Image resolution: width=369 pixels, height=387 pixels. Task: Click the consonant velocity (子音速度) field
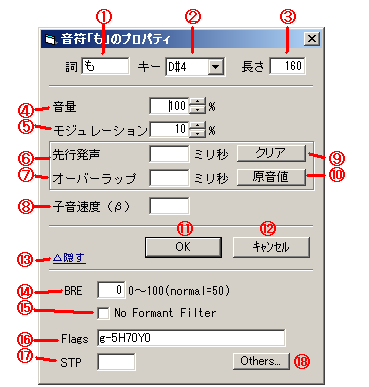169,206
